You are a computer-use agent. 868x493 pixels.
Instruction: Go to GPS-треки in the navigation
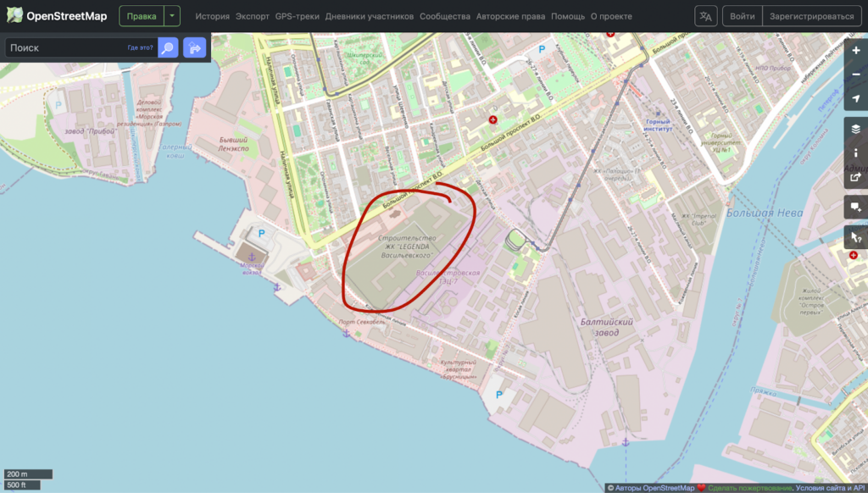298,16
